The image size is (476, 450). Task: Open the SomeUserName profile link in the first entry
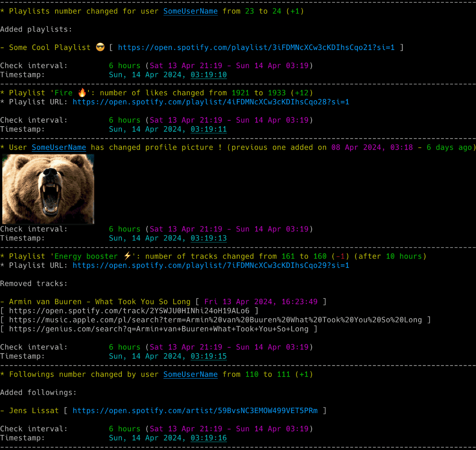coord(190,11)
